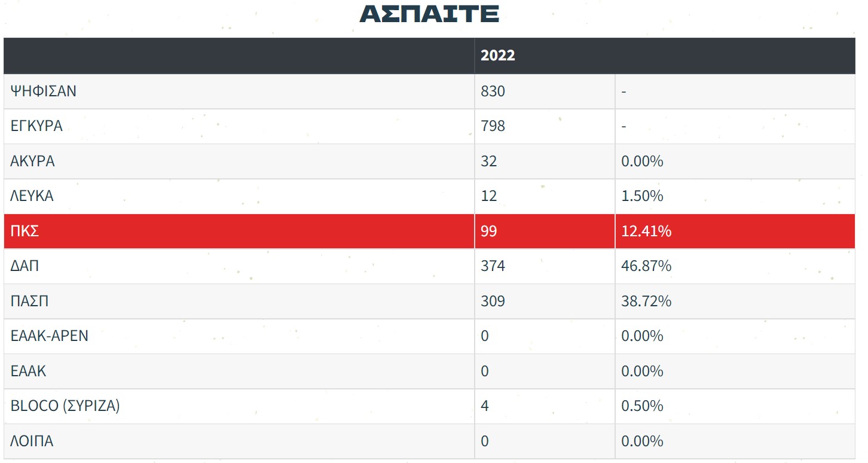Select the BLOCO (ΣΥΡΙΖΑ) row label

pyautogui.click(x=65, y=406)
